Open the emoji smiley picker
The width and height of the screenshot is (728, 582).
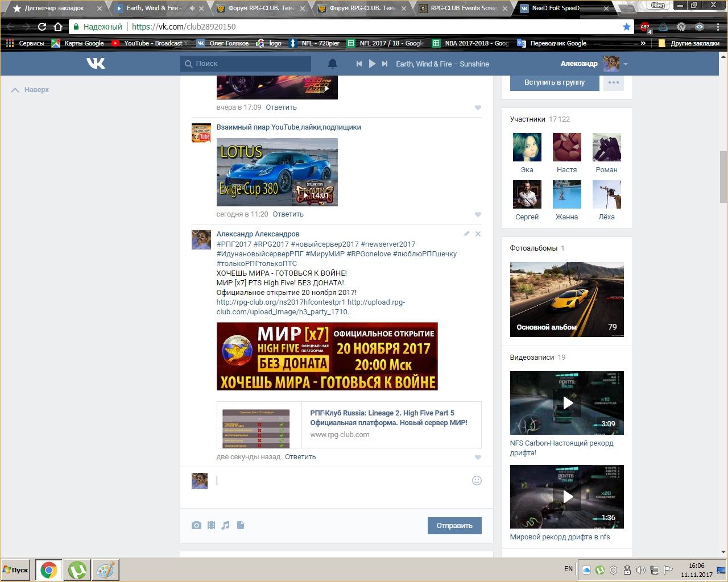(x=477, y=480)
